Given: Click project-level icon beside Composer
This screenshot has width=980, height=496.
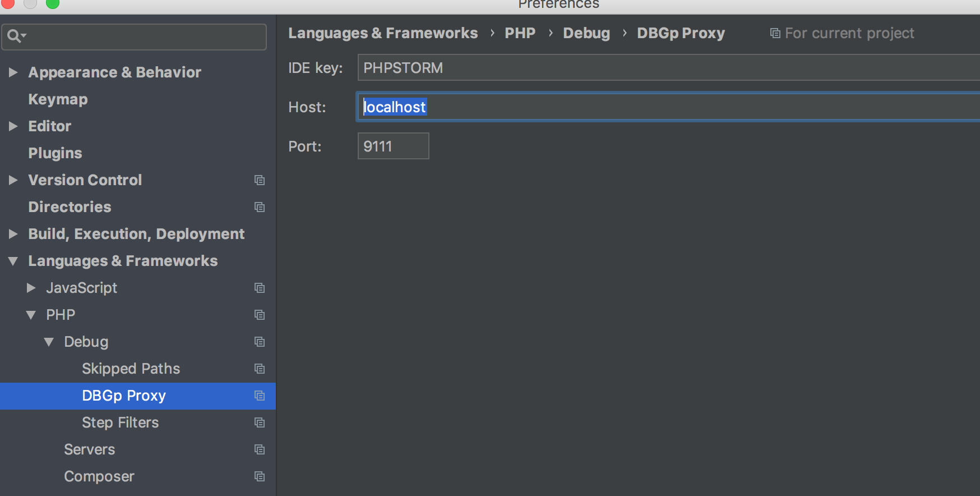Looking at the screenshot, I should click(260, 476).
